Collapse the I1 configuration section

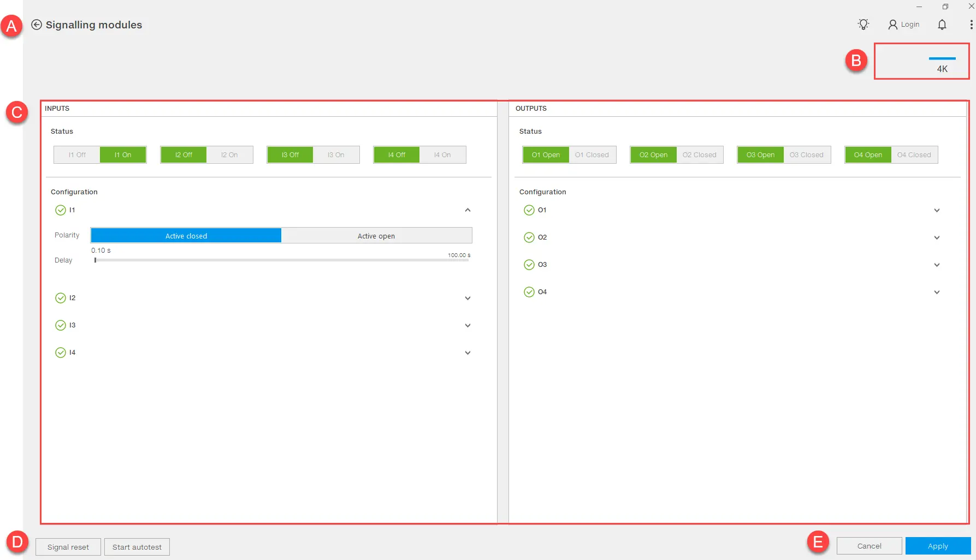[468, 210]
